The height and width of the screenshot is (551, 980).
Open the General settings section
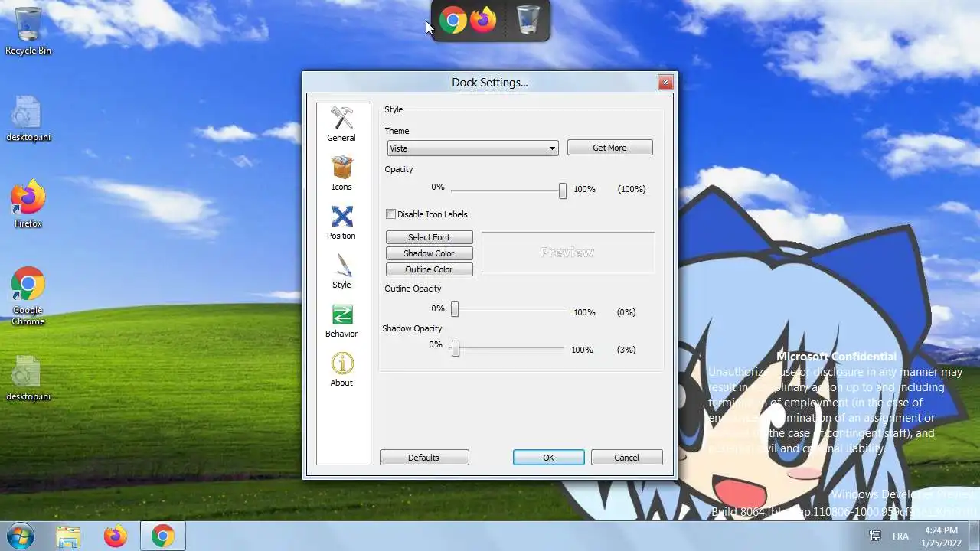coord(341,125)
